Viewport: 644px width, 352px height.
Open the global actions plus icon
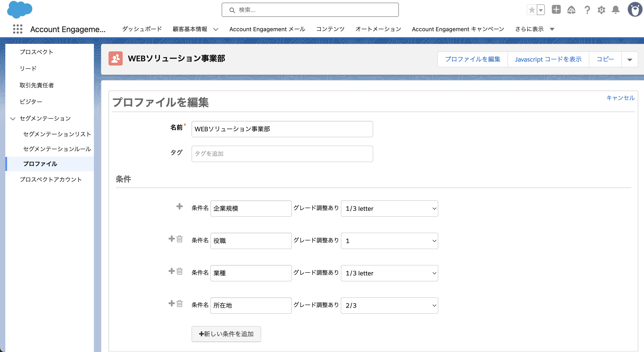coord(556,10)
